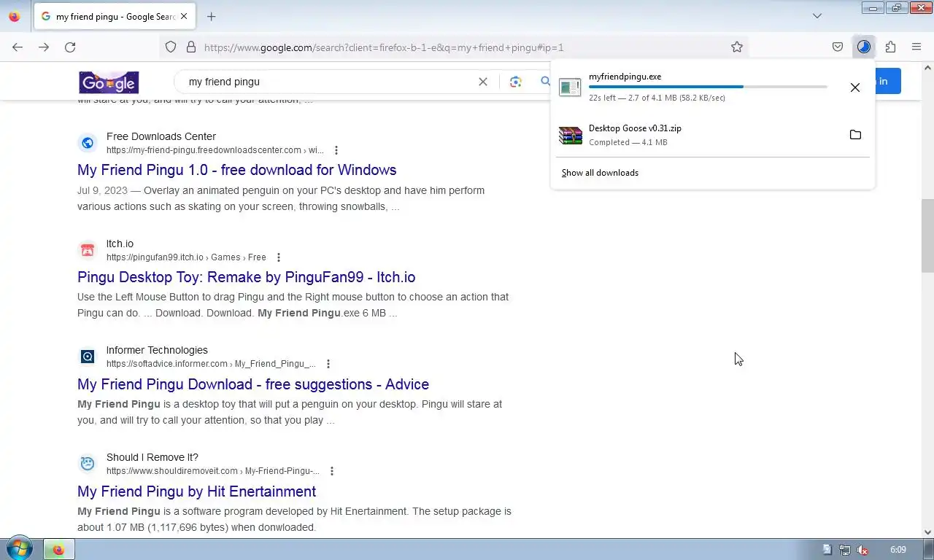Click the site security padlock icon
The width and height of the screenshot is (934, 560).
(x=191, y=47)
